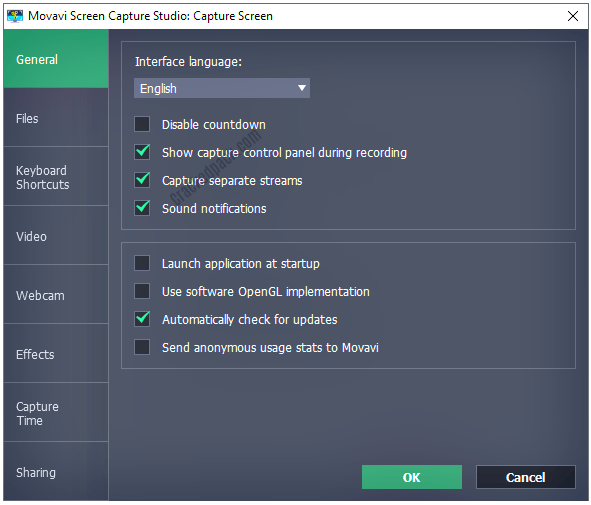Viewport: 591px width, 505px height.
Task: Switch to the Files tab
Action: pyautogui.click(x=56, y=118)
